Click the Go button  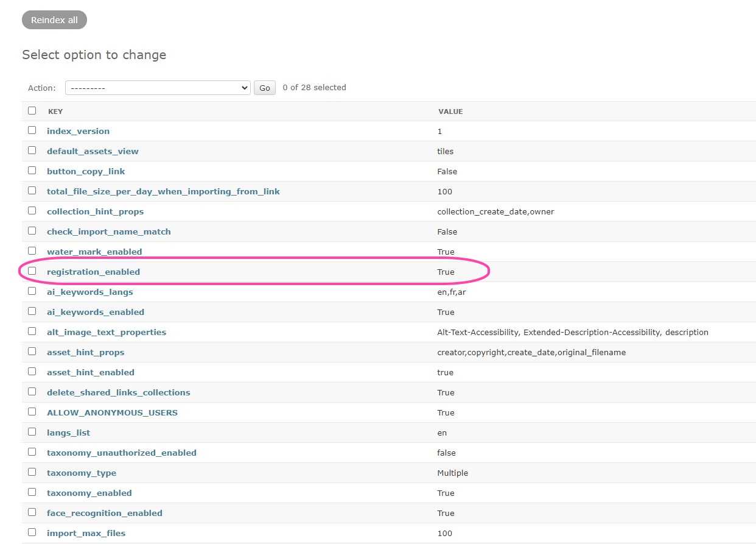point(265,88)
